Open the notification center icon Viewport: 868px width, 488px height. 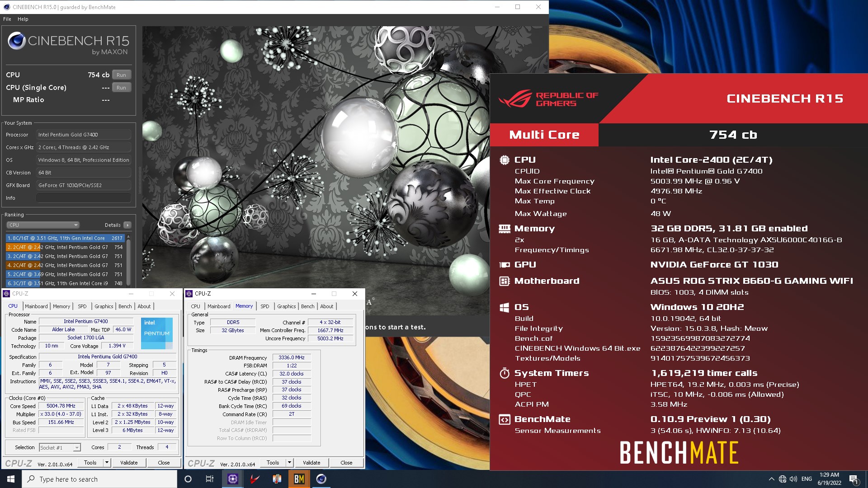click(x=854, y=479)
